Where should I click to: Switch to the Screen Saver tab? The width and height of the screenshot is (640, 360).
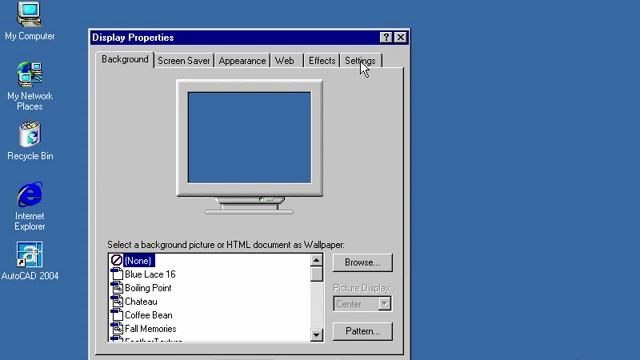click(184, 61)
